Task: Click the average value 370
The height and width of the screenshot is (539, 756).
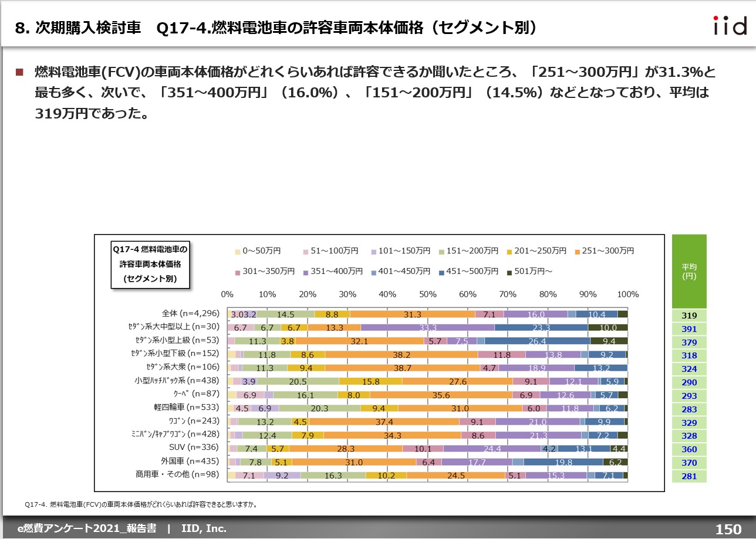Action: (x=689, y=463)
